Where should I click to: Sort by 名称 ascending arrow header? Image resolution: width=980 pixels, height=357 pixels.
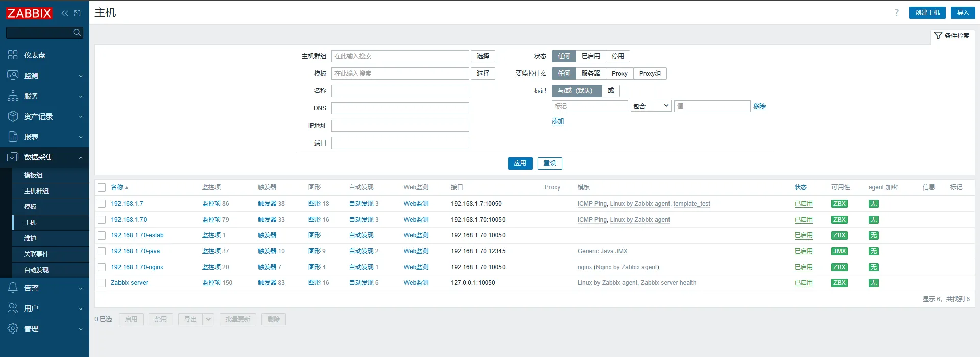tap(120, 187)
